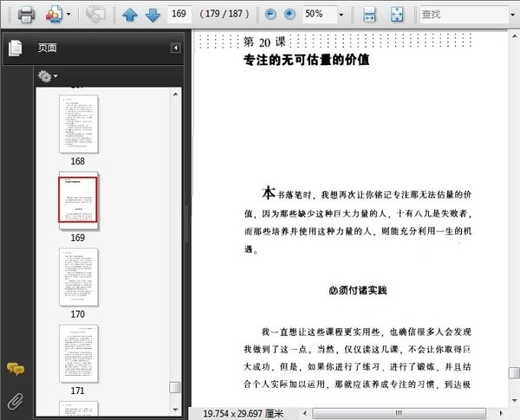Click the page number field showing 169
This screenshot has width=520, height=420.
[180, 14]
